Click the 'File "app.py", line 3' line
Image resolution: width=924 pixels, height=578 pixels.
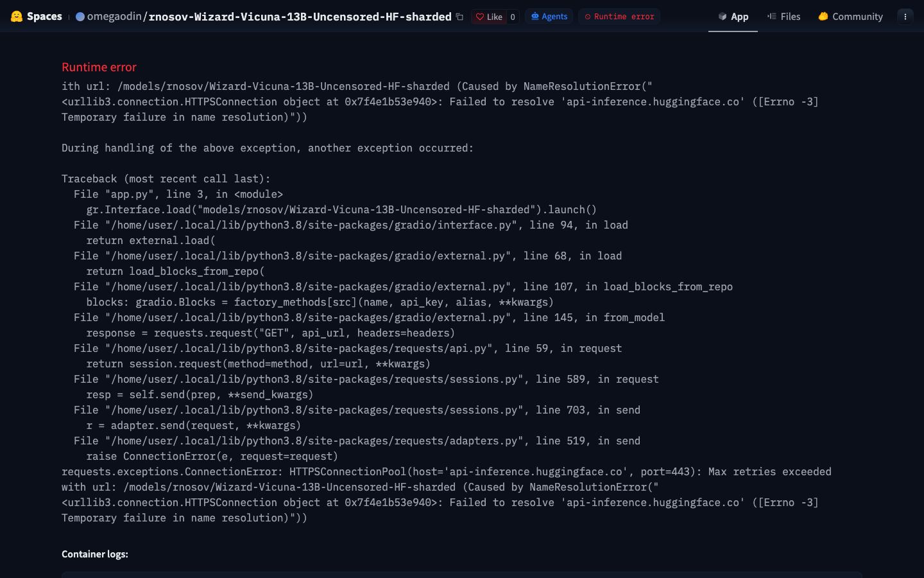(x=178, y=194)
